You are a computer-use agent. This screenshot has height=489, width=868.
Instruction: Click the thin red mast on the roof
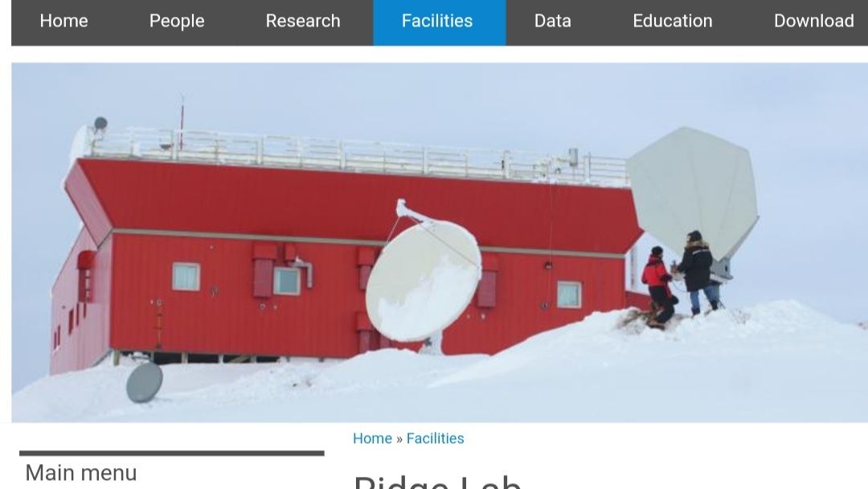(182, 123)
